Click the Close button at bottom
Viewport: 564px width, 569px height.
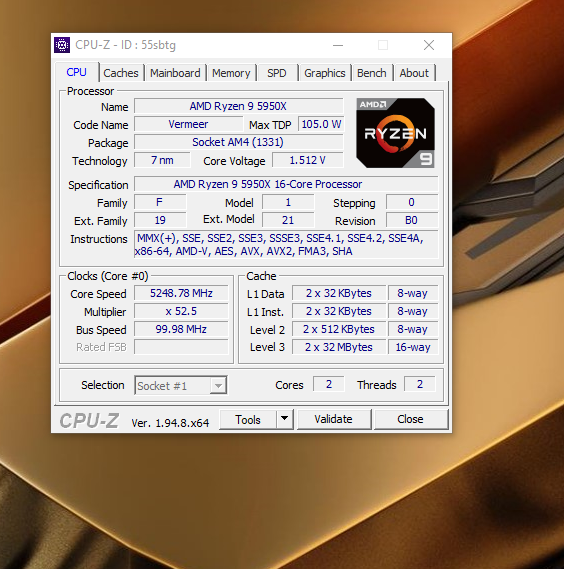pyautogui.click(x=410, y=419)
